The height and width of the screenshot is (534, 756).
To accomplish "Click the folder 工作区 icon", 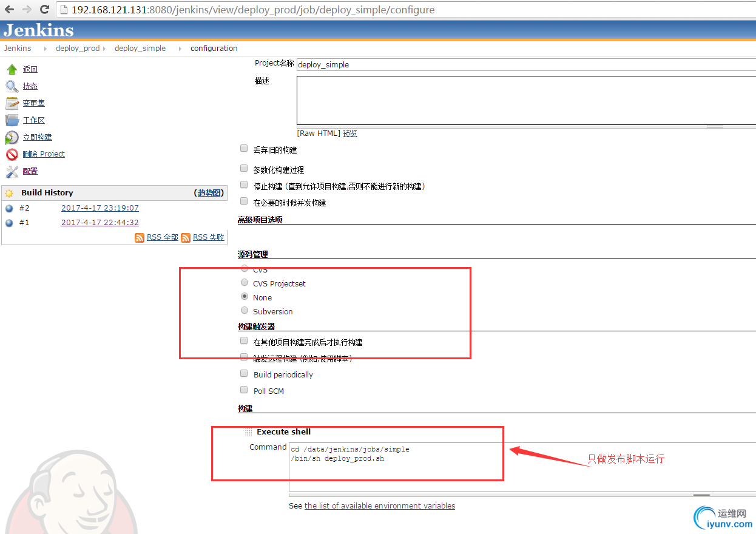I will 12,120.
